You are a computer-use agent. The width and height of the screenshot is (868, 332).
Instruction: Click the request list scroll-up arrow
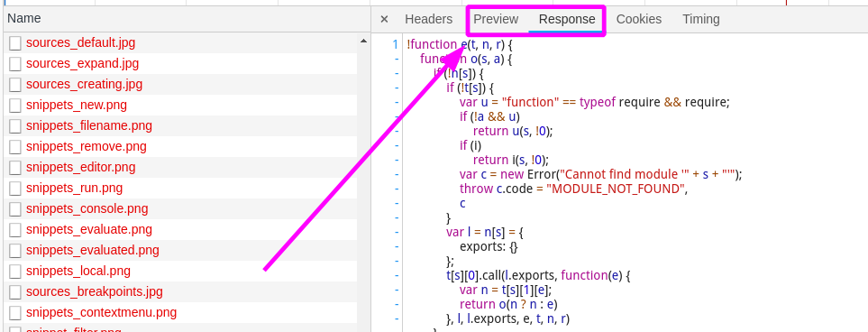point(364,41)
